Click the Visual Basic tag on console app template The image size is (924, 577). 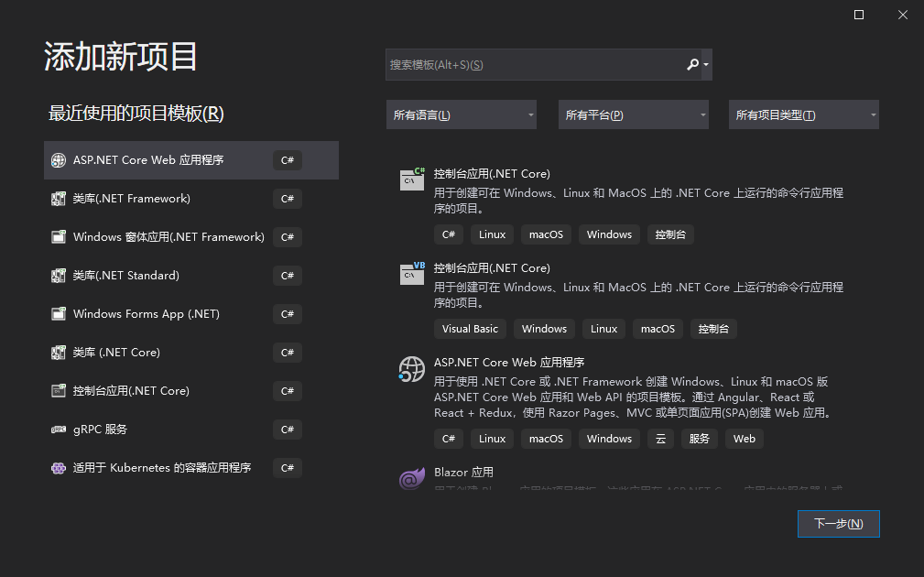(470, 328)
